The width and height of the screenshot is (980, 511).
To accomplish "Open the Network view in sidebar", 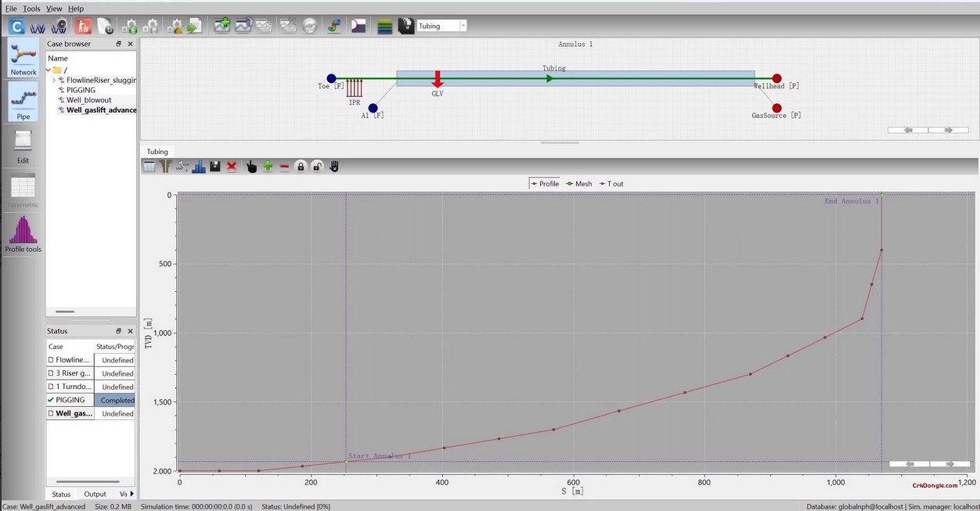I will click(23, 59).
